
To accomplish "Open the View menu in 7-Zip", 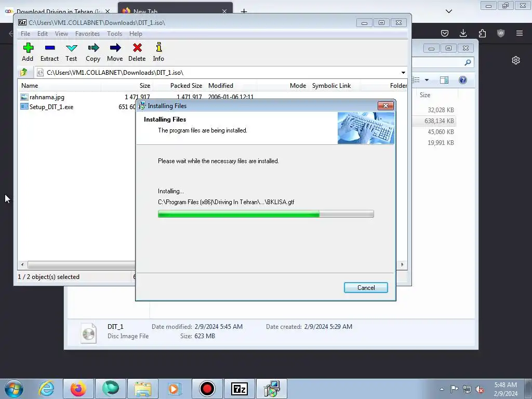I will 61,34.
